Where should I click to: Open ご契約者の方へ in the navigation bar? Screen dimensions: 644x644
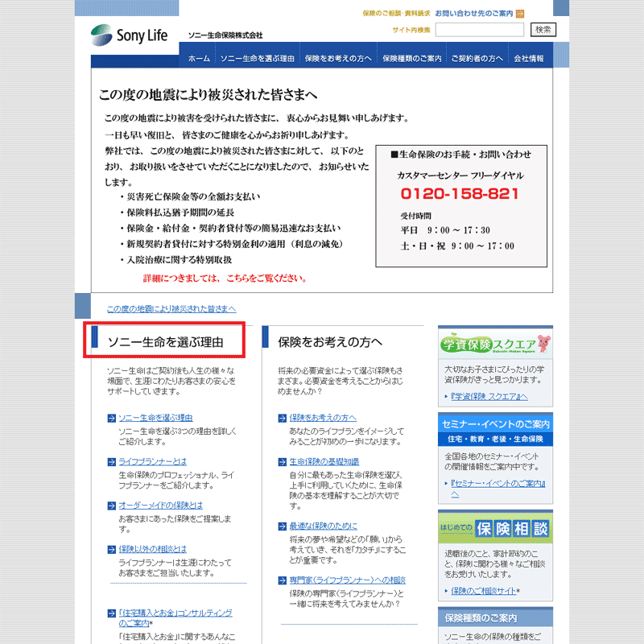pos(477,59)
